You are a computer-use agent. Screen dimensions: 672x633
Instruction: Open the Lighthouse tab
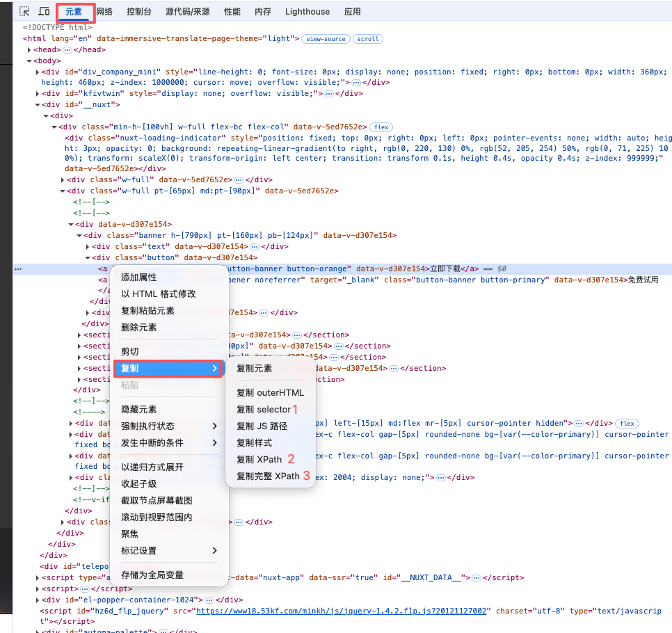(x=307, y=12)
